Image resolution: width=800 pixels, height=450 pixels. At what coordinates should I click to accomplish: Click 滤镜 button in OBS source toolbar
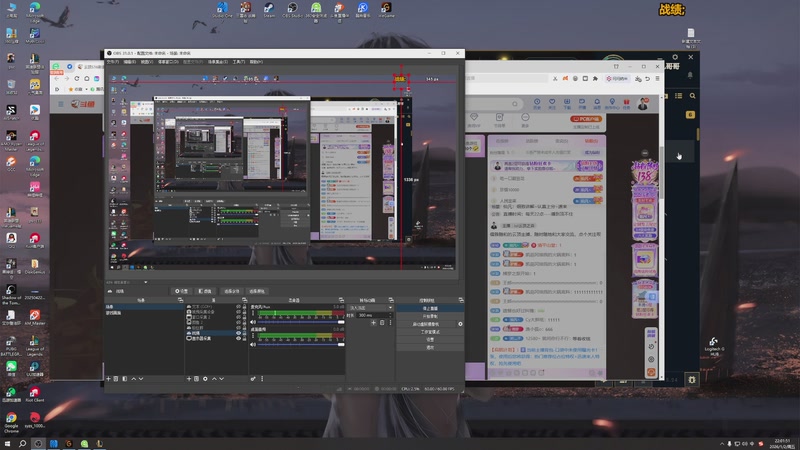tap(205, 291)
